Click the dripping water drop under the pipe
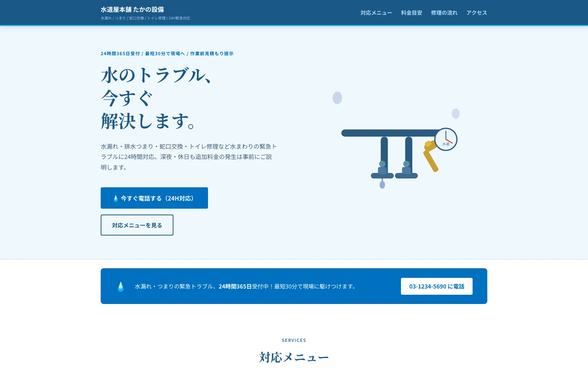The height and width of the screenshot is (368, 588). point(382,184)
